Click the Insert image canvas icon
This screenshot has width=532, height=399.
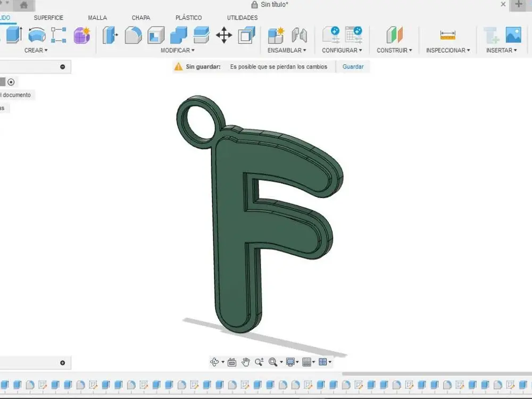tap(513, 35)
